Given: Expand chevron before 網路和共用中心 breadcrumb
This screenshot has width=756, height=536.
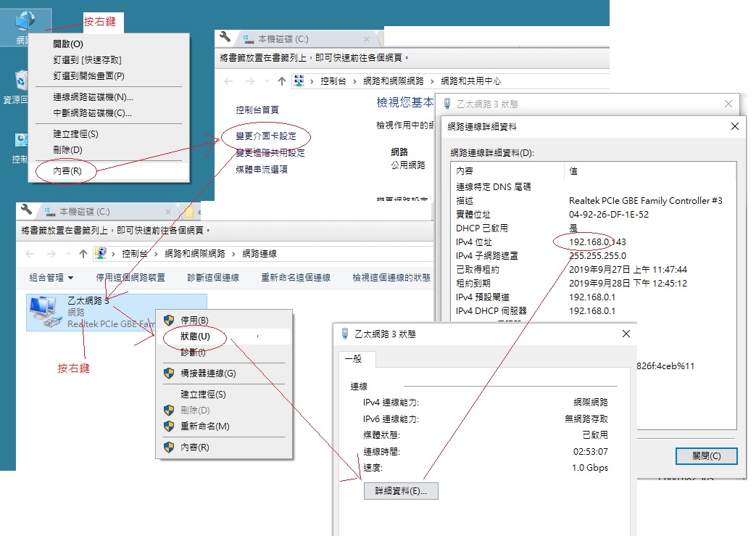Looking at the screenshot, I should tap(433, 81).
